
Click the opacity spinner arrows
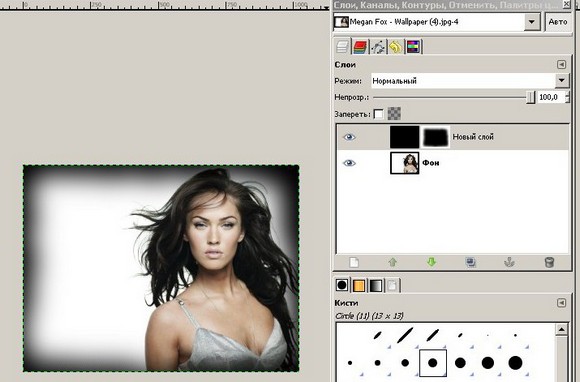pyautogui.click(x=567, y=97)
